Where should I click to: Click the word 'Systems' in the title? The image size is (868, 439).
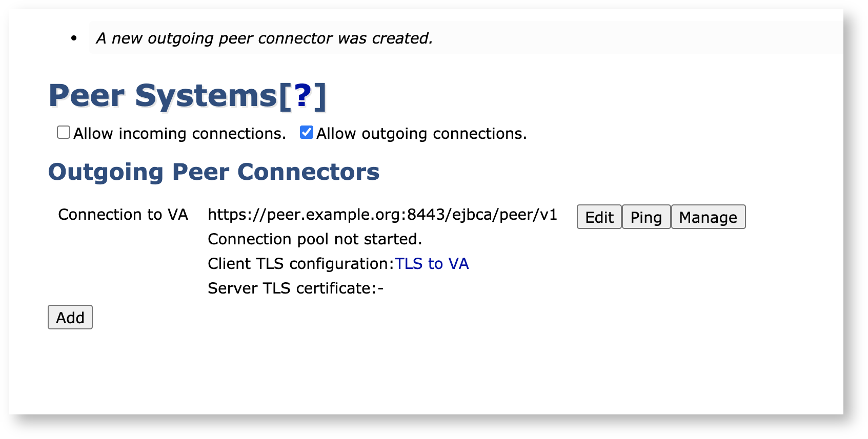(x=206, y=96)
